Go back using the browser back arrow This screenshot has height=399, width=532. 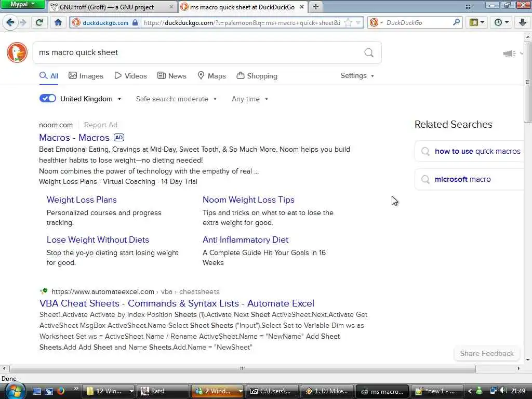click(10, 23)
